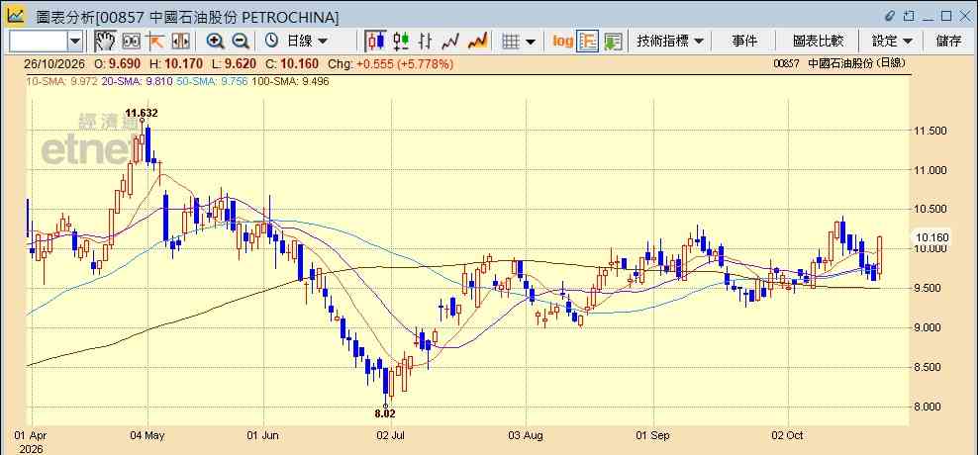Click the 11.500 price axis label
Viewport: 980px width, 455px height.
[x=931, y=131]
